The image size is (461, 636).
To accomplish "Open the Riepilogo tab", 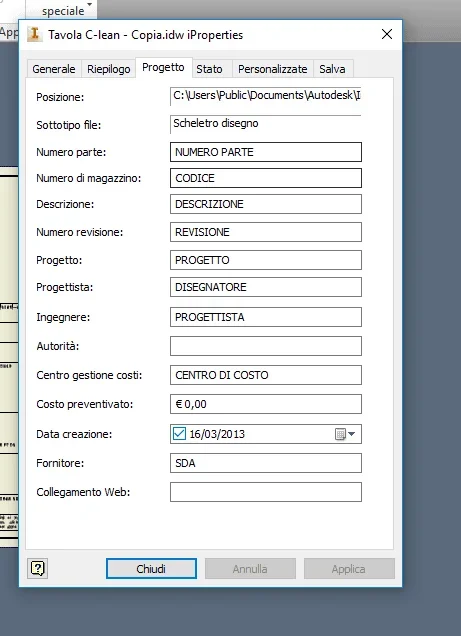I will (109, 69).
